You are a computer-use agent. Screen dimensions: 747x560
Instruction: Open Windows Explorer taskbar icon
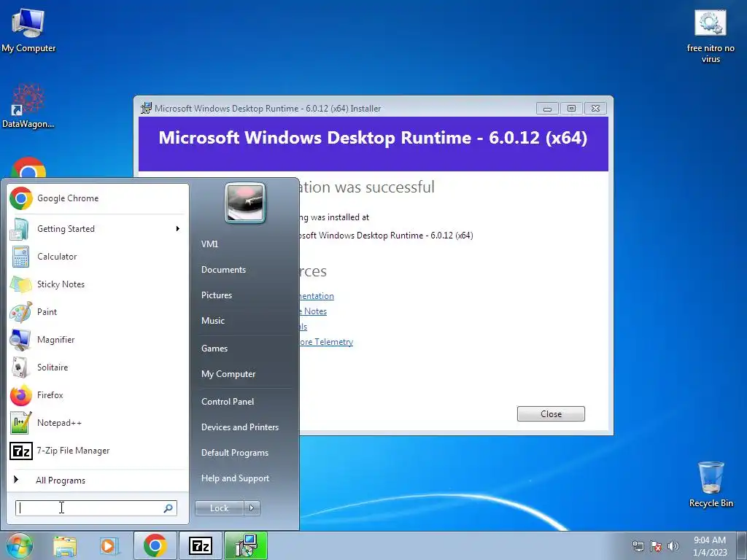pos(65,546)
